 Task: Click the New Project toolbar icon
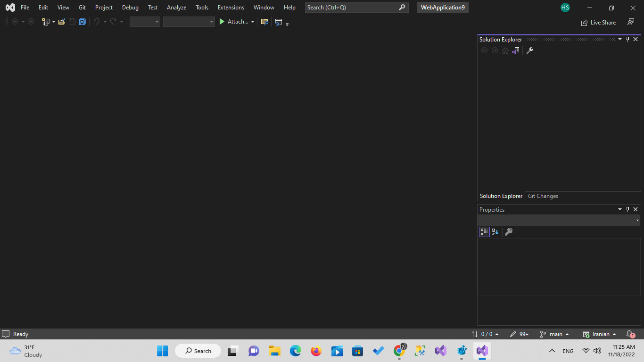click(x=46, y=22)
